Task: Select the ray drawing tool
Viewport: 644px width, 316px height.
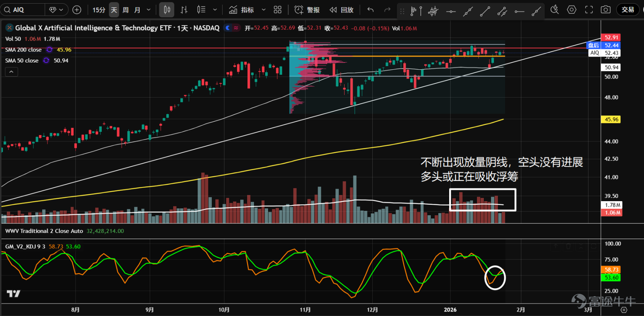Action: 536,11
